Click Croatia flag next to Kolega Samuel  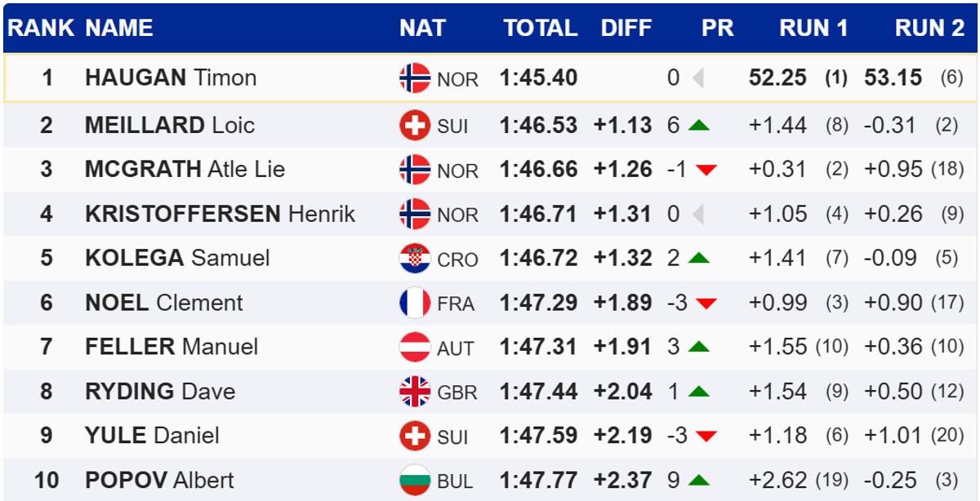coord(415,259)
